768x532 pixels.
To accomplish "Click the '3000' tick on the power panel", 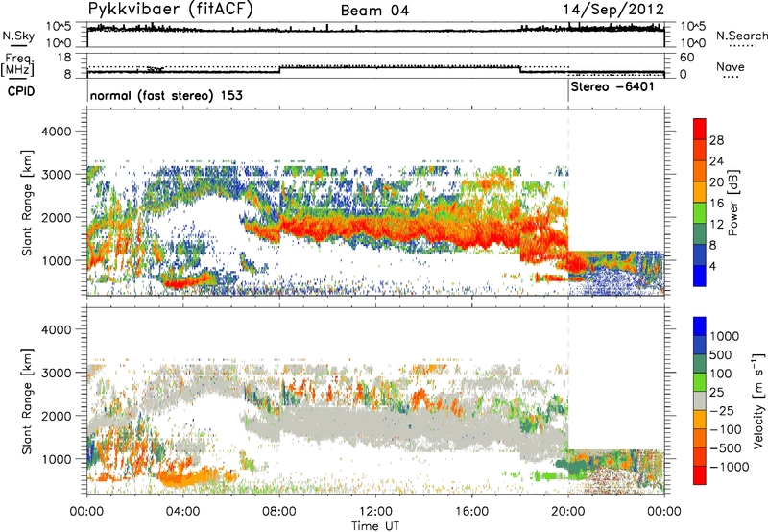I will click(x=56, y=175).
